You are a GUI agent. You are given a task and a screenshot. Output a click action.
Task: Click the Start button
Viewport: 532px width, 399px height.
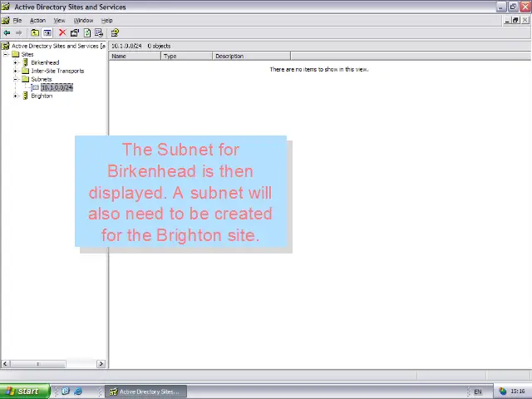pyautogui.click(x=25, y=392)
